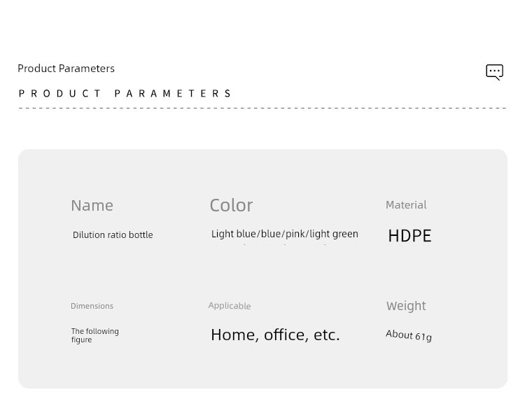Viewport: 525px width, 420px height.
Task: Click the Material field label
Action: point(406,205)
